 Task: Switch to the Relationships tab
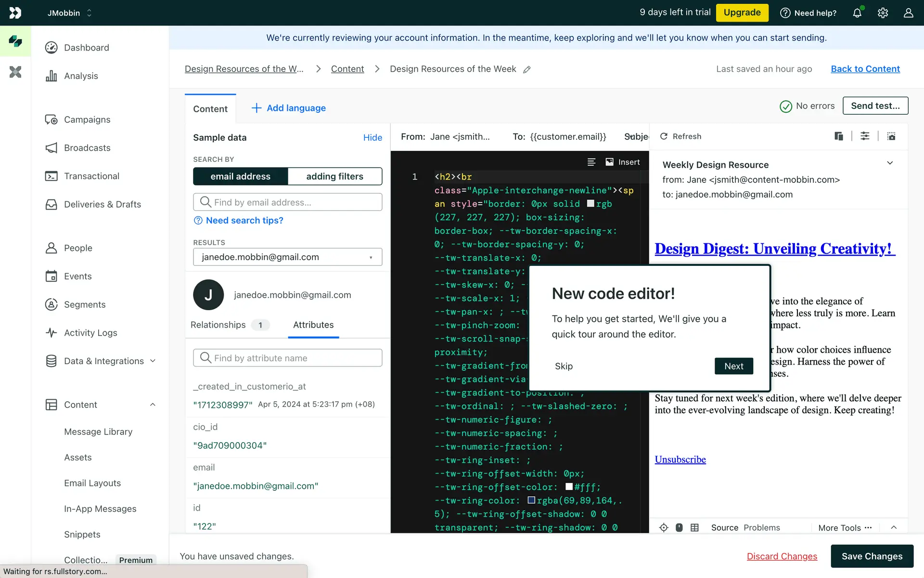[218, 325]
